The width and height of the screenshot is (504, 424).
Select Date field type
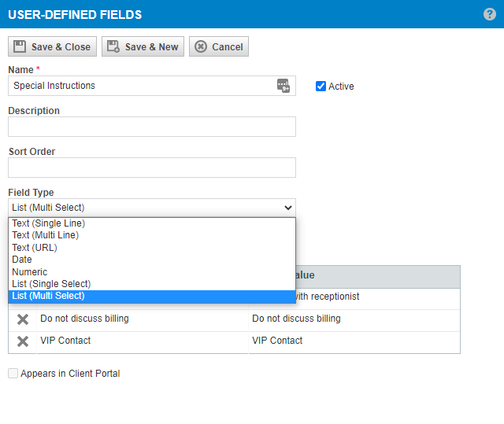(x=152, y=260)
